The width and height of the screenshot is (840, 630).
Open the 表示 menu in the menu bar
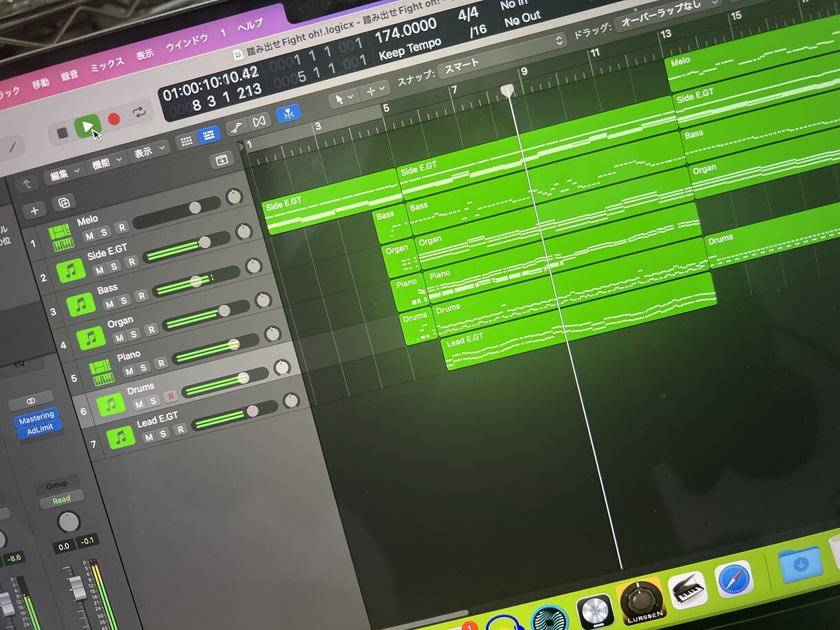pos(145,54)
